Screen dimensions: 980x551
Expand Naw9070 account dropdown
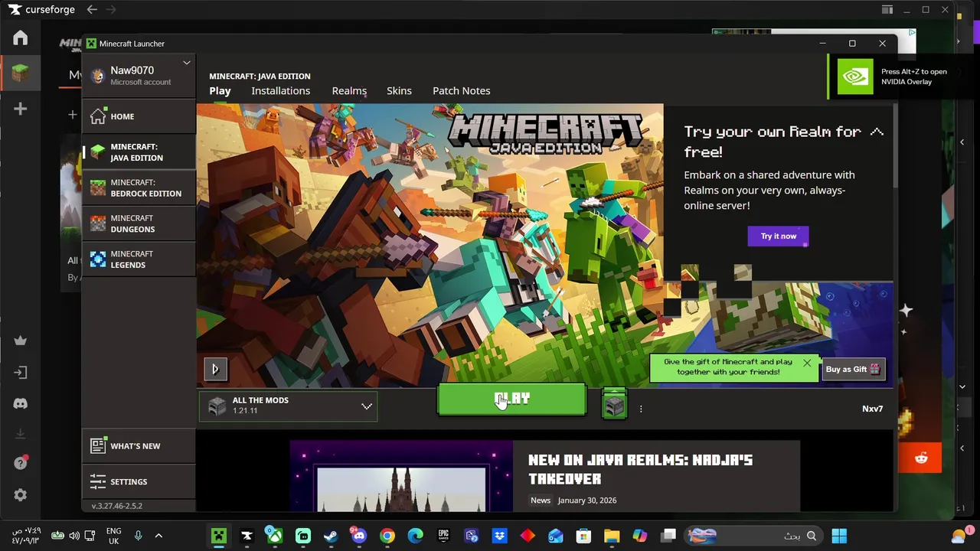coord(186,63)
